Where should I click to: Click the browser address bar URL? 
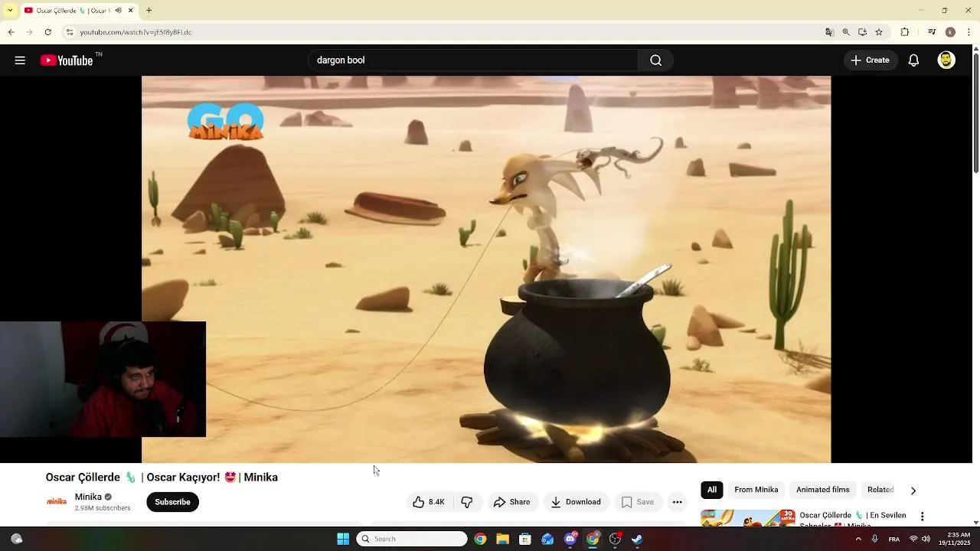click(136, 32)
